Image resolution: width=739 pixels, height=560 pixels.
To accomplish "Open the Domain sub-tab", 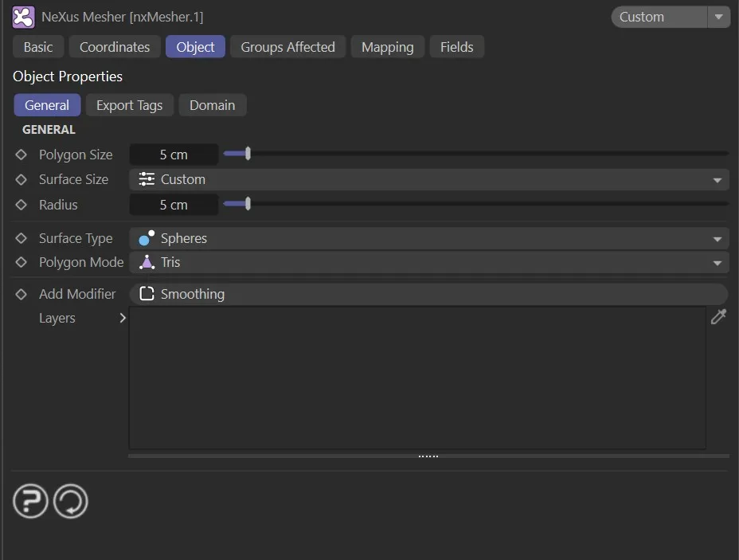I will coord(212,105).
